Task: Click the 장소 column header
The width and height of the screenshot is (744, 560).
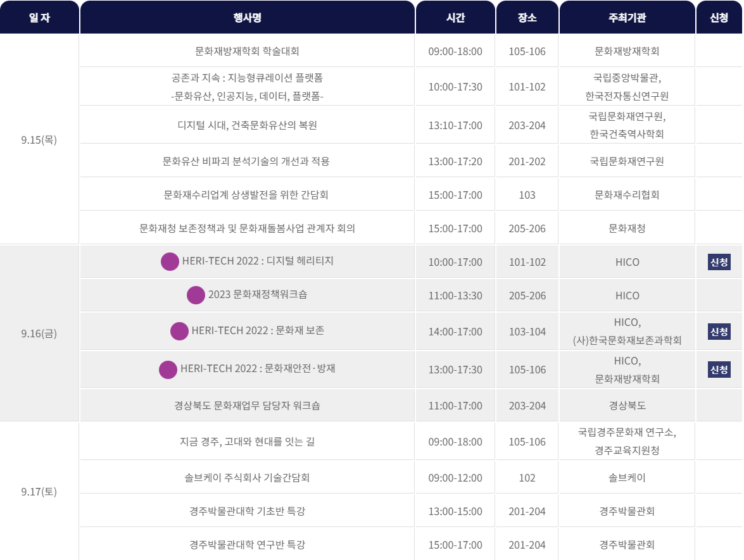Action: [526, 18]
